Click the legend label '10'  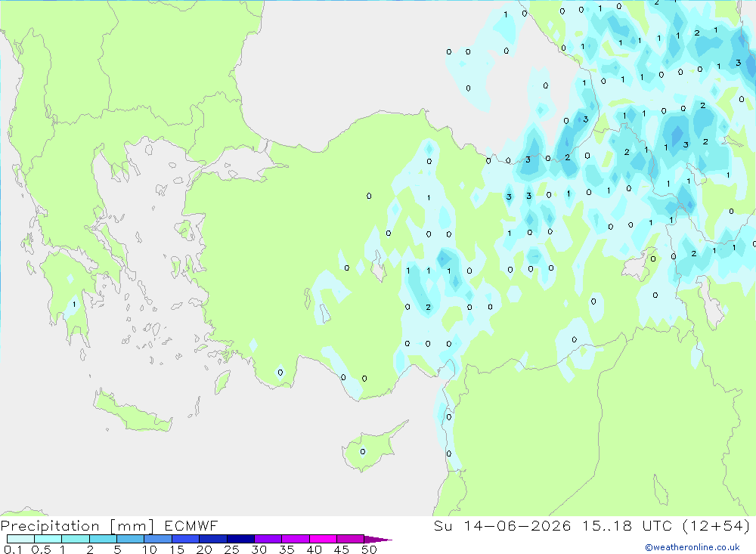coord(150,549)
